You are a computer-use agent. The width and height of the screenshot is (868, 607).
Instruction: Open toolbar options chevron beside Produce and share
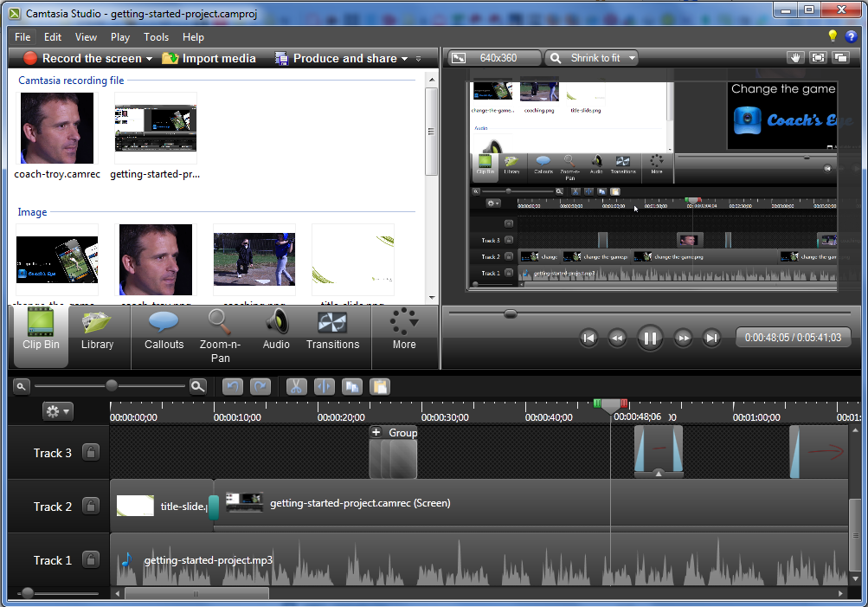click(419, 59)
